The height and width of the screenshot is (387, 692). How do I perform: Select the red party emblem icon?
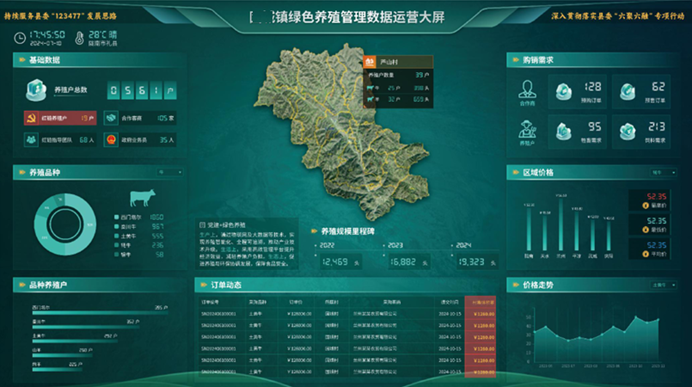click(31, 118)
